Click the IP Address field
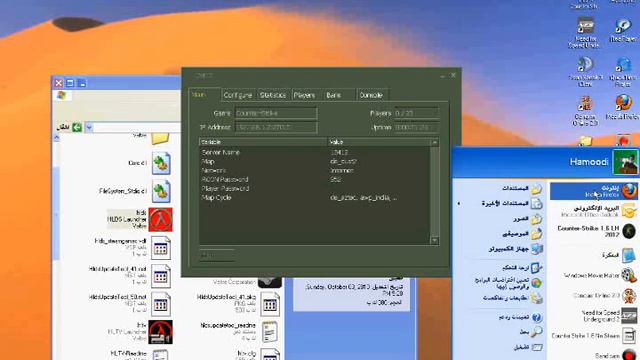The image size is (640, 360). pos(276,127)
